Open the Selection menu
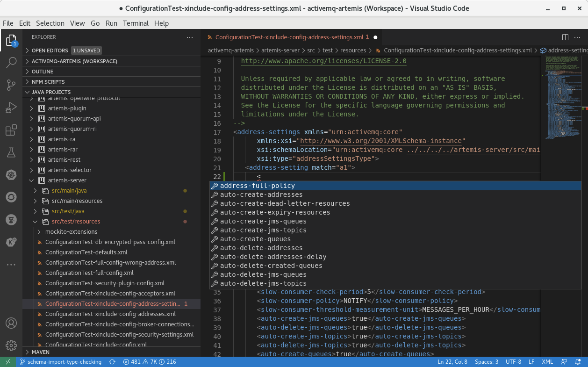Screen dimensions: 588x367 point(50,23)
